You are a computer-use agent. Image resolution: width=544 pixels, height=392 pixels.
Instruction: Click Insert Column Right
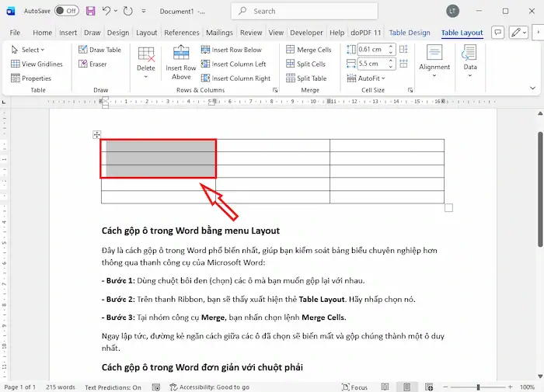236,78
